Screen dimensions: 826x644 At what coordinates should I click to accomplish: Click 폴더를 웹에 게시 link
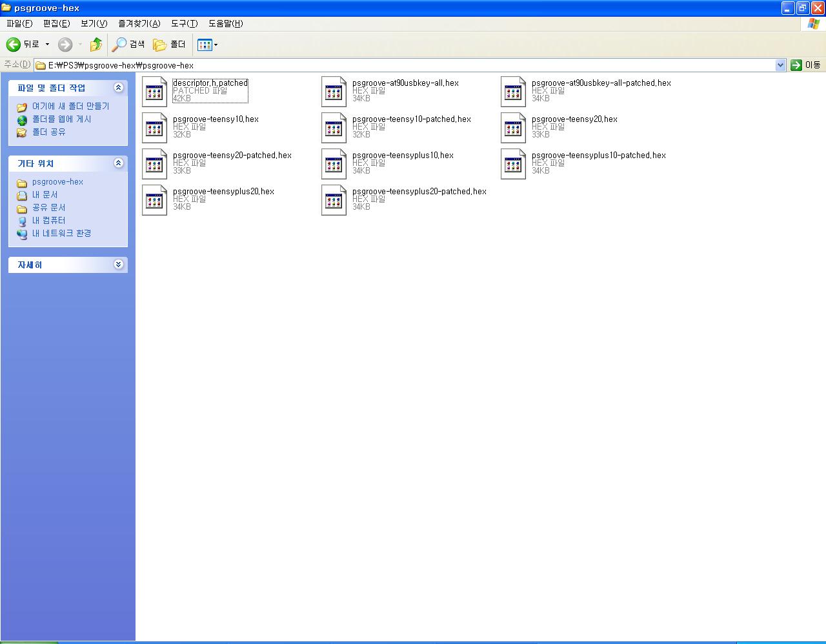point(62,119)
